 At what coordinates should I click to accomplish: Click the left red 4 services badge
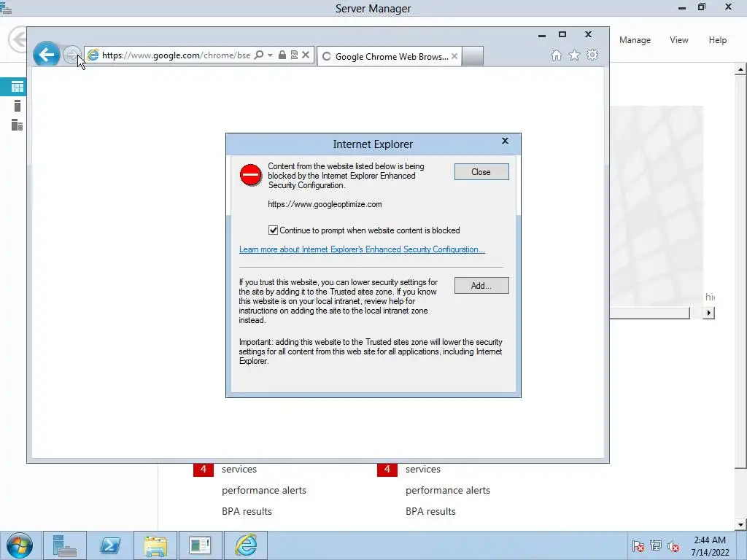pyautogui.click(x=204, y=470)
